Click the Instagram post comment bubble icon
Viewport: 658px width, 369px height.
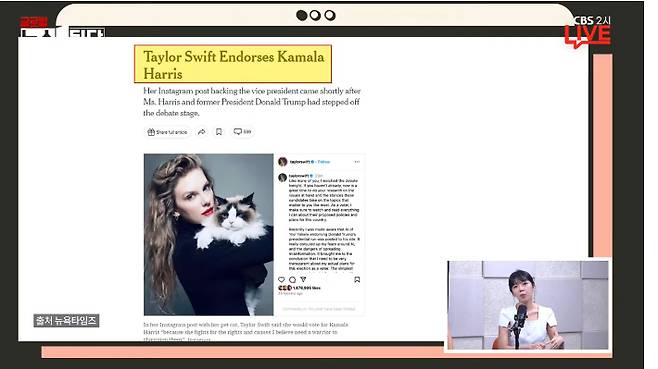point(292,280)
